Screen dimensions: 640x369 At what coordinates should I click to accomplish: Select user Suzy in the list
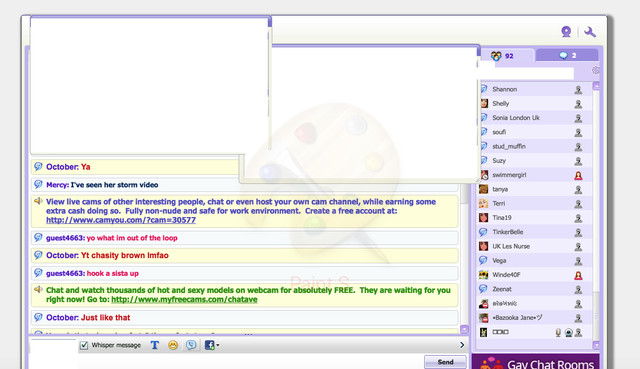tap(535, 161)
